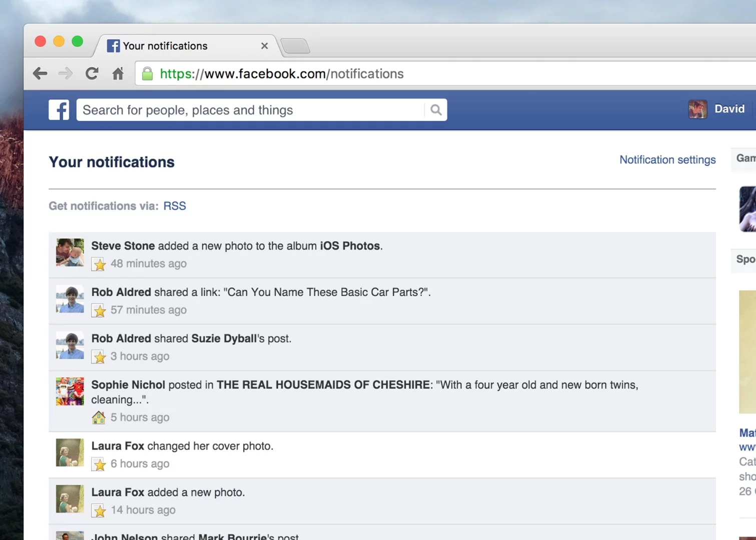Click David's profile picture icon
756x540 pixels.
point(697,109)
